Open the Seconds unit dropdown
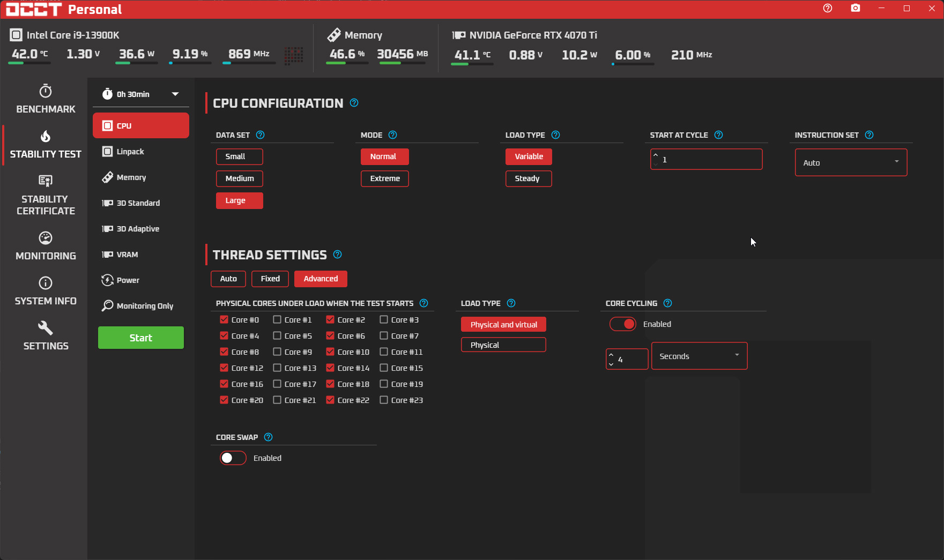 pyautogui.click(x=699, y=356)
